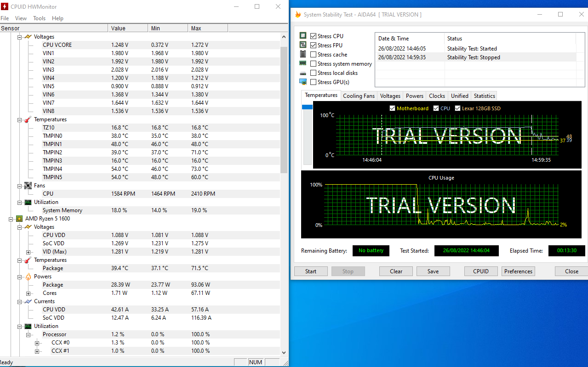Click the CPUID button
Viewport: 588px width, 367px height.
481,271
